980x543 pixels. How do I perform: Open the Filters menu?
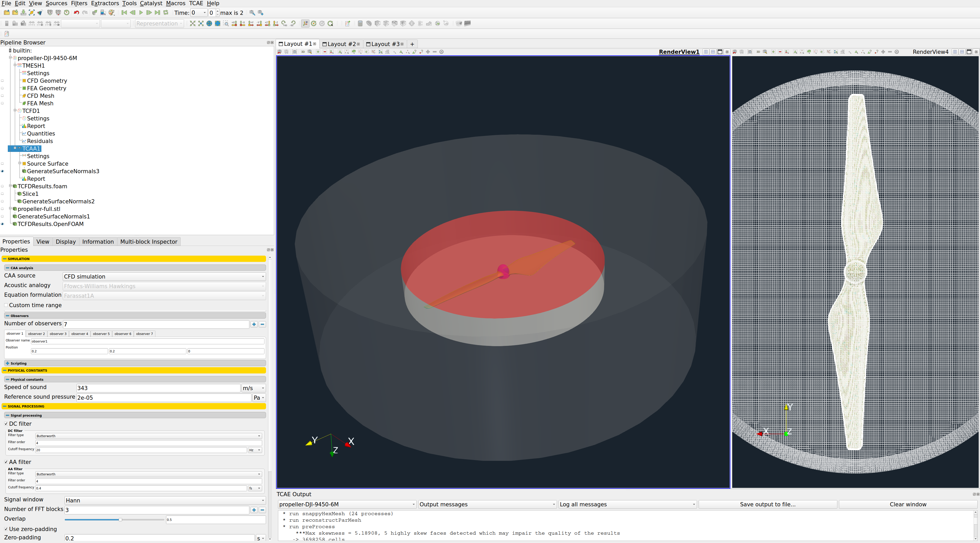point(79,3)
